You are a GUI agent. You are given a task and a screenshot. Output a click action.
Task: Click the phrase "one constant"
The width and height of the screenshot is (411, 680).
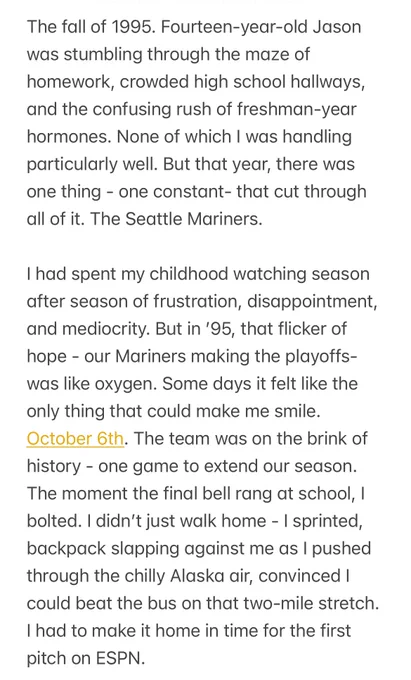171,192
